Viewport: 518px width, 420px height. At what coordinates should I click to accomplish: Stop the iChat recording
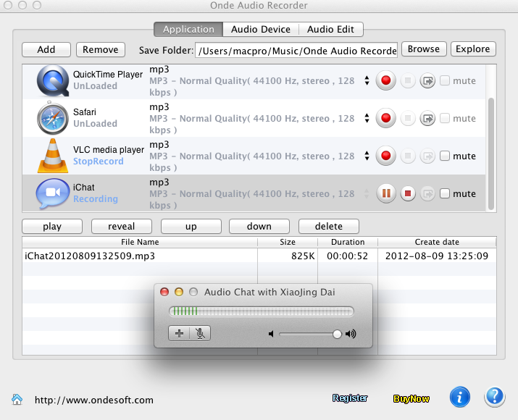coord(408,193)
